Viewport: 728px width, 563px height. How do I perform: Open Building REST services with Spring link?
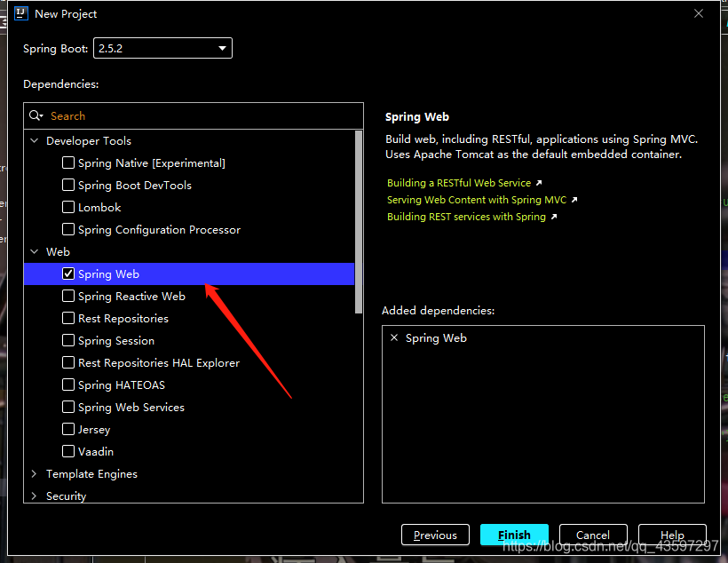point(466,217)
